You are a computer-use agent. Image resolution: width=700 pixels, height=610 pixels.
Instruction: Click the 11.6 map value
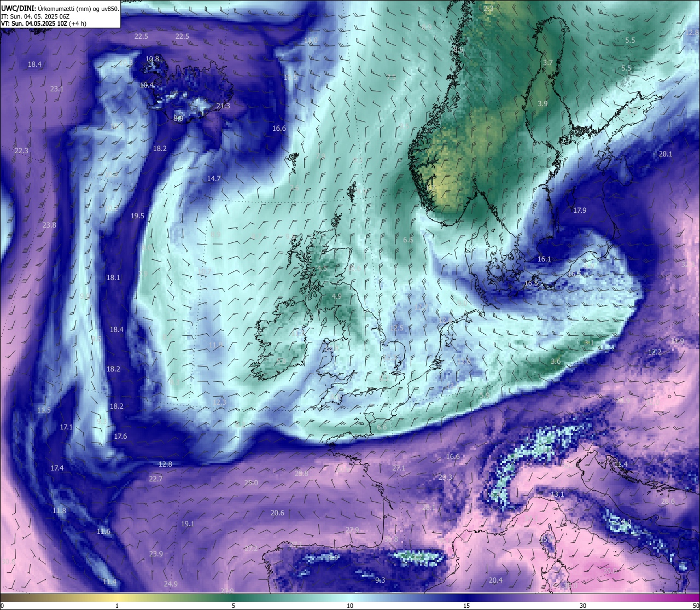[103, 531]
